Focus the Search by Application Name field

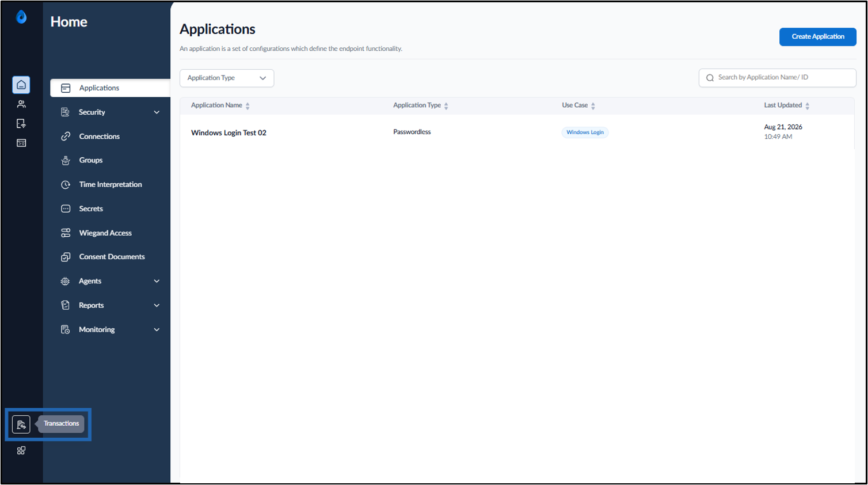click(778, 78)
